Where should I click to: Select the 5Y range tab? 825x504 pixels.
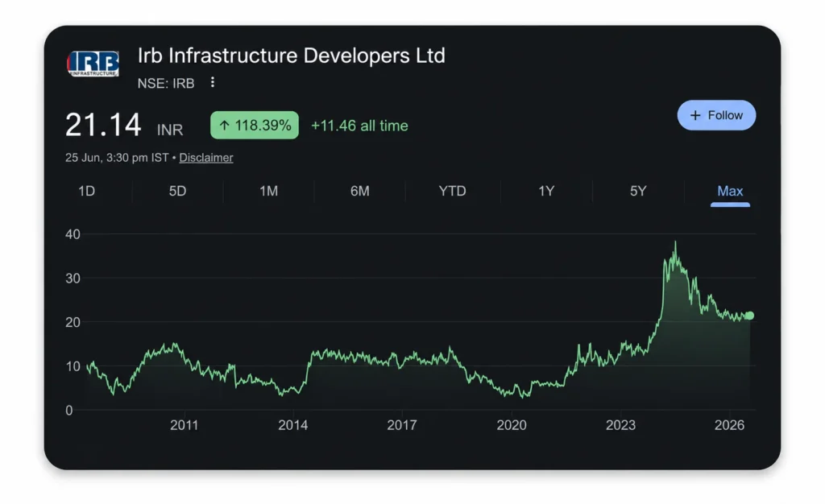pyautogui.click(x=638, y=191)
